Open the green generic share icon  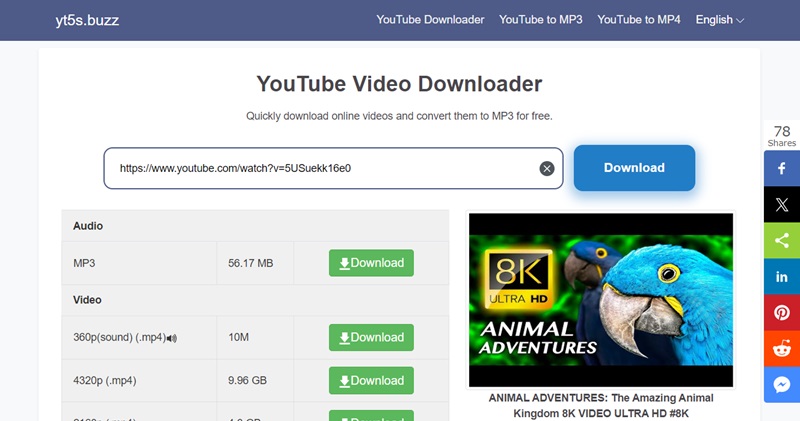click(x=782, y=240)
